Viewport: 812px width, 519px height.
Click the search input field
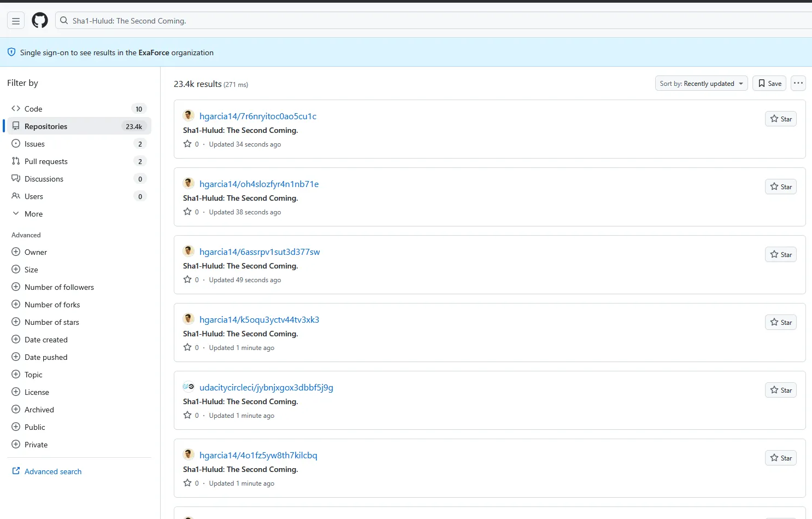point(433,21)
